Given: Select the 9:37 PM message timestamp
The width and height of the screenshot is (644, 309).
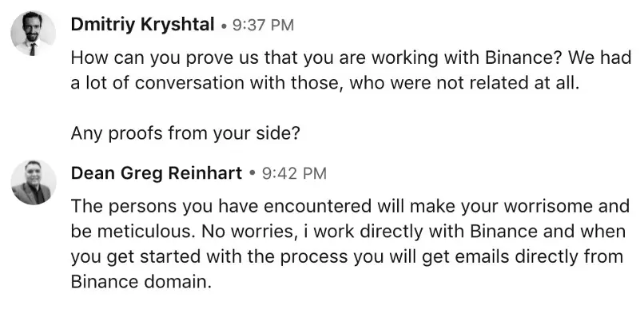Looking at the screenshot, I should [x=263, y=26].
